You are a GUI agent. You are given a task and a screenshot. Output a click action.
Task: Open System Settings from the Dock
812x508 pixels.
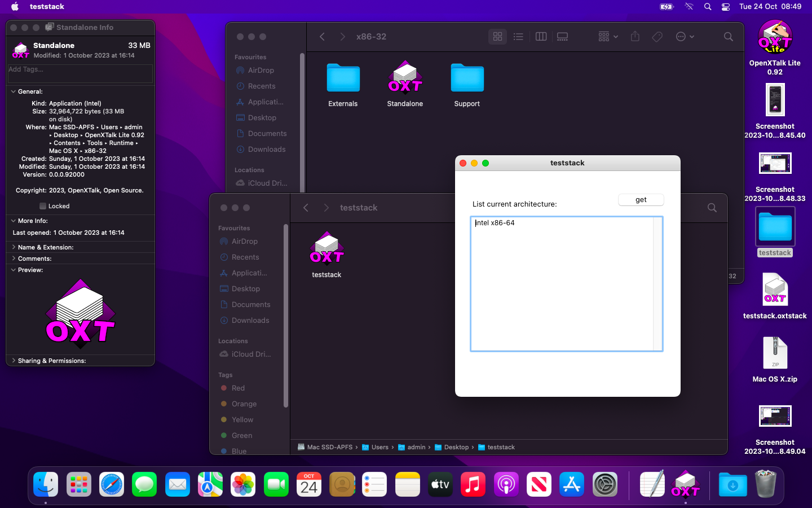pyautogui.click(x=605, y=484)
